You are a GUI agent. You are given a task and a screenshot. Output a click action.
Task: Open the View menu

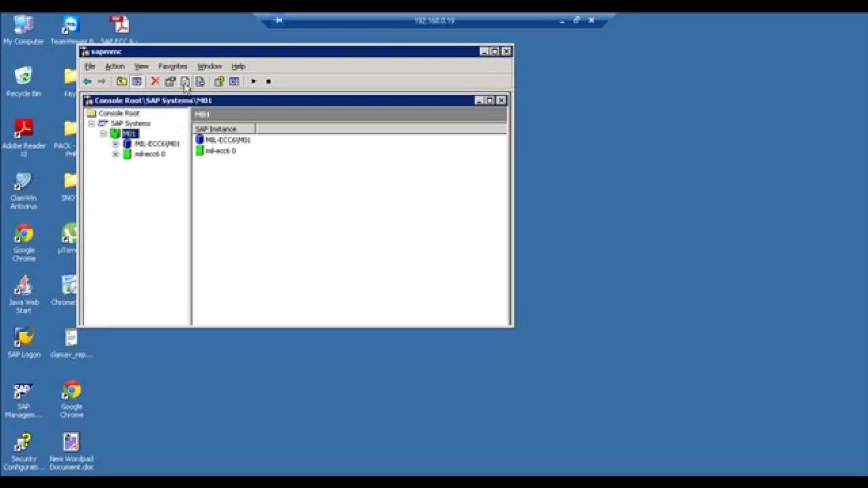[x=141, y=66]
